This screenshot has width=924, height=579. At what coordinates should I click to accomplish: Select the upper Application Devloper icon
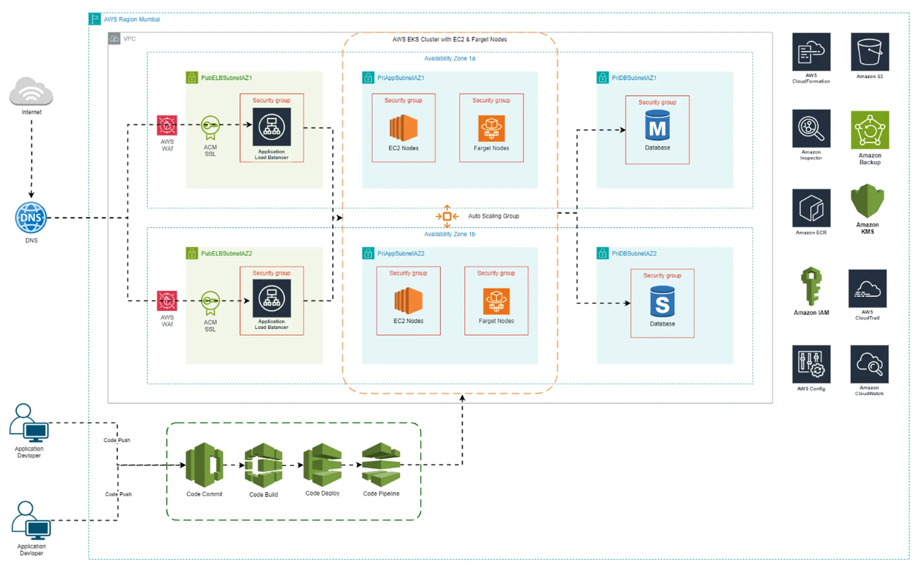coord(29,423)
